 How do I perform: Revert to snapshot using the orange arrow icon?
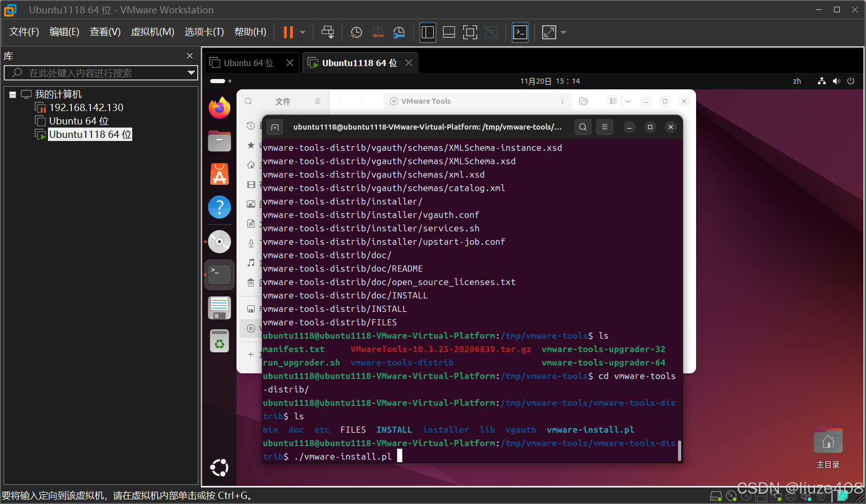[x=378, y=33]
